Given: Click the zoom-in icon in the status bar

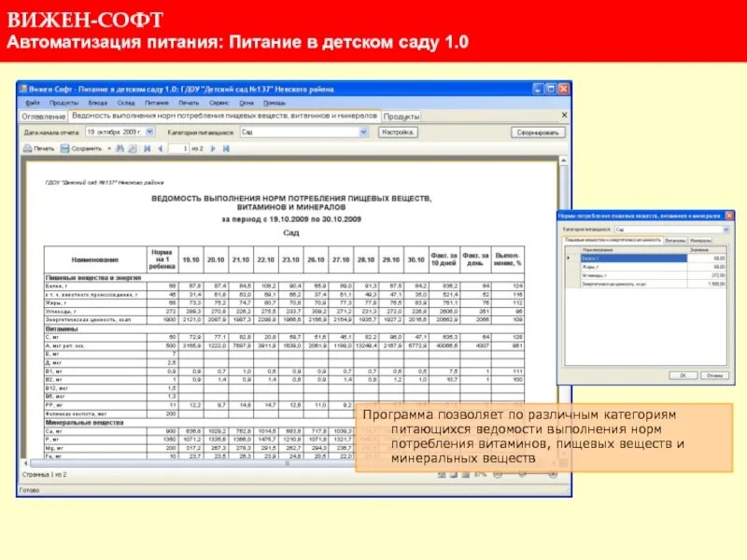Looking at the screenshot, I should (x=553, y=474).
